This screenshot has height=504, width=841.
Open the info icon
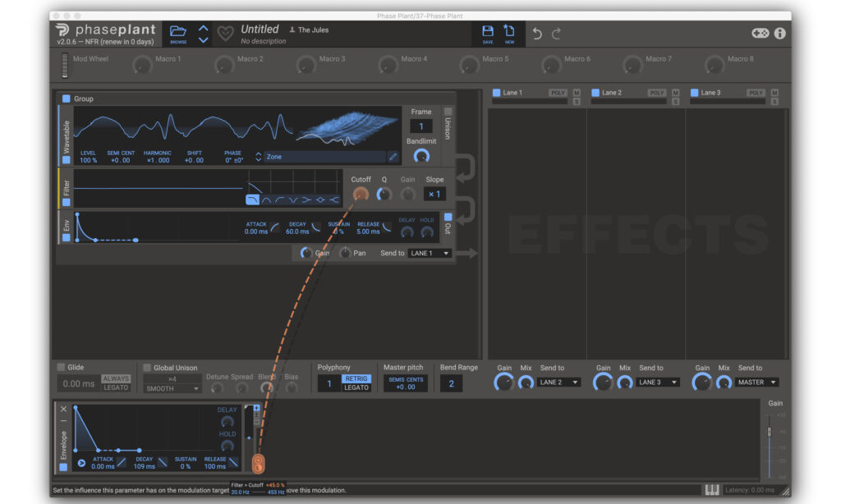coord(780,33)
